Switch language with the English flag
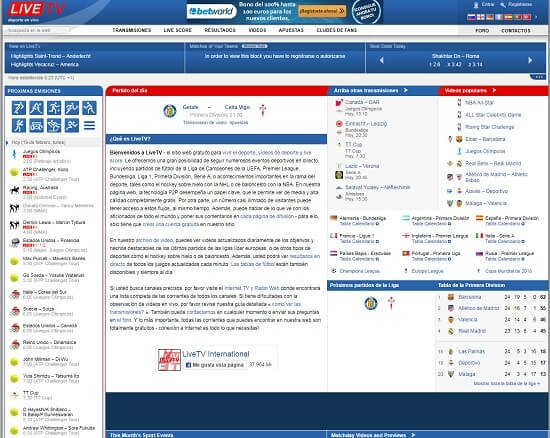Screen dimensions: 550x438 [481, 17]
